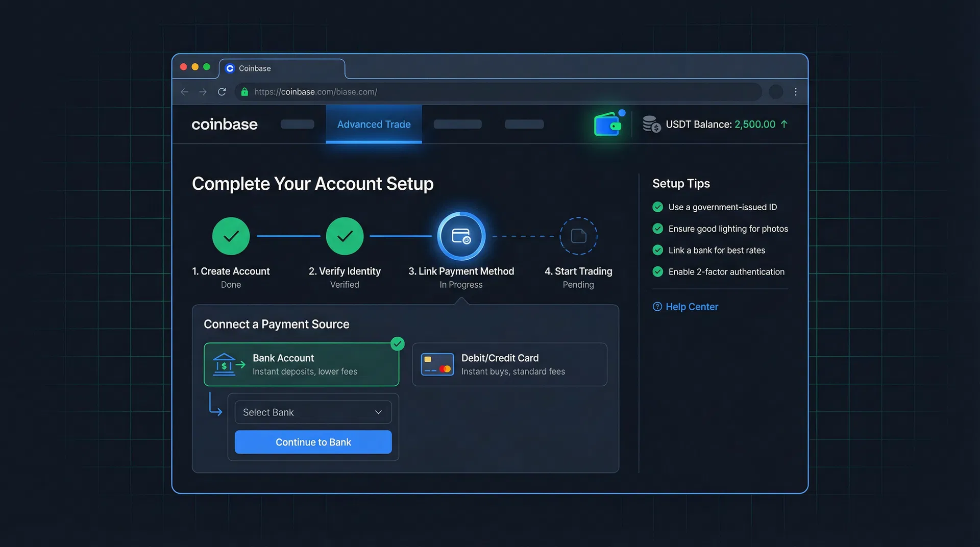This screenshot has height=547, width=980.
Task: Toggle the checkmark on Bank Account option
Action: tap(398, 343)
